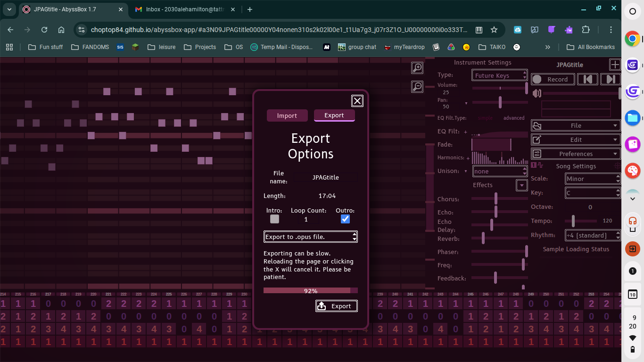Open the Files app on the shelf
Viewport: 644px width, 362px height.
click(x=633, y=117)
